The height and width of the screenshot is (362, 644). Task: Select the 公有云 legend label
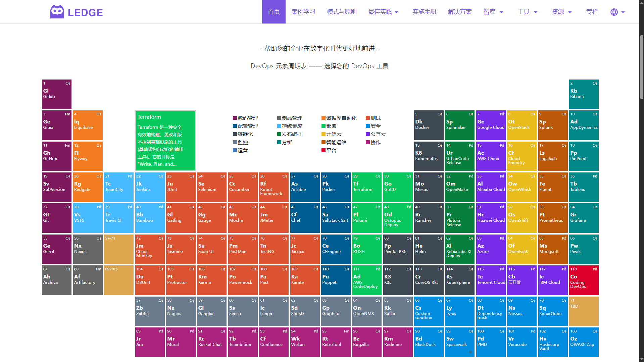[378, 134]
